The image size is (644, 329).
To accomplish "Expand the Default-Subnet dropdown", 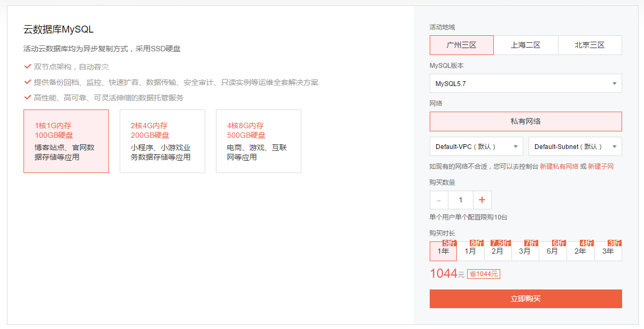I will click(575, 146).
